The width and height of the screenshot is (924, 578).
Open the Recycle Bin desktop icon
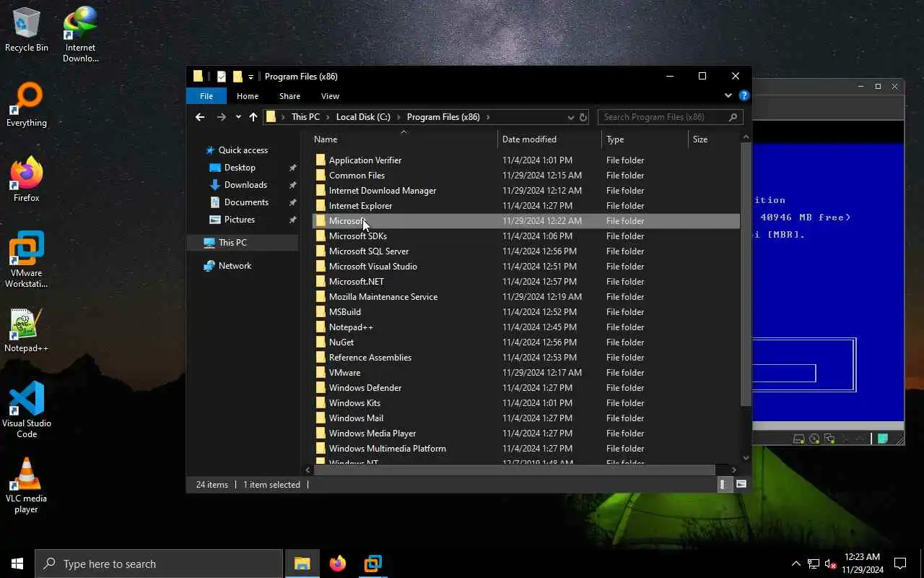(27, 30)
